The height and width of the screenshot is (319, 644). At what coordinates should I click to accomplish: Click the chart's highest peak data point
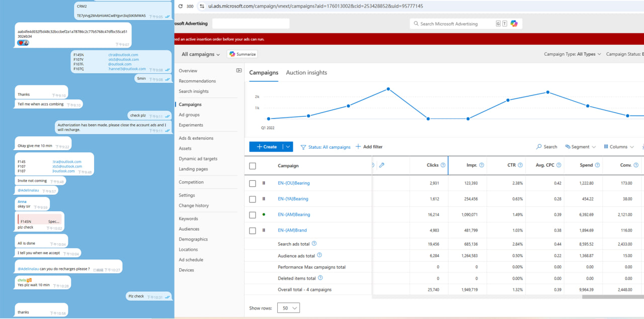(388, 89)
